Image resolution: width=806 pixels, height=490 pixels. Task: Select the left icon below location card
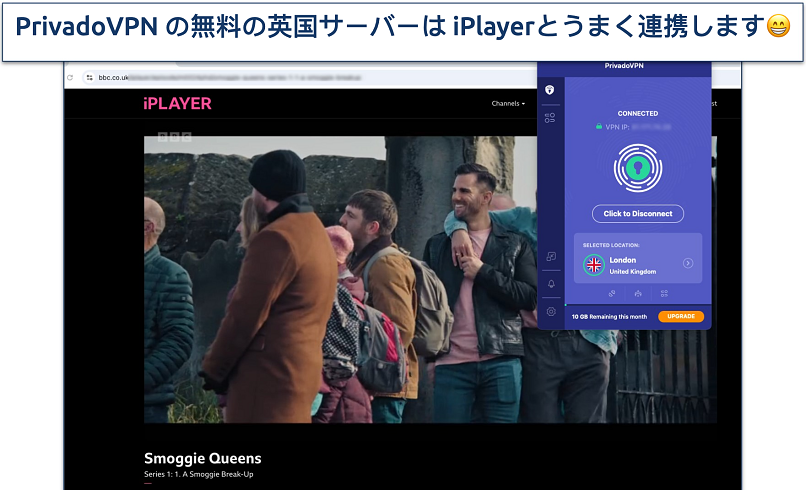click(610, 293)
